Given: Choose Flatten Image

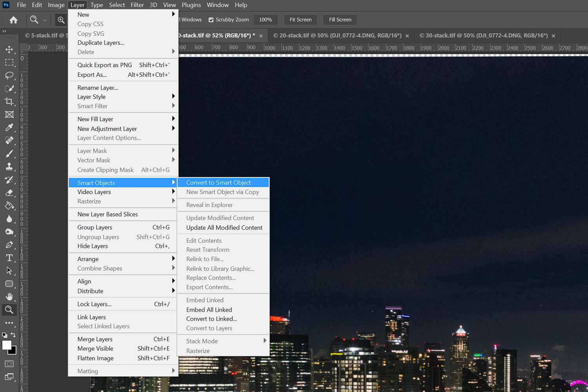Looking at the screenshot, I should point(123,358).
